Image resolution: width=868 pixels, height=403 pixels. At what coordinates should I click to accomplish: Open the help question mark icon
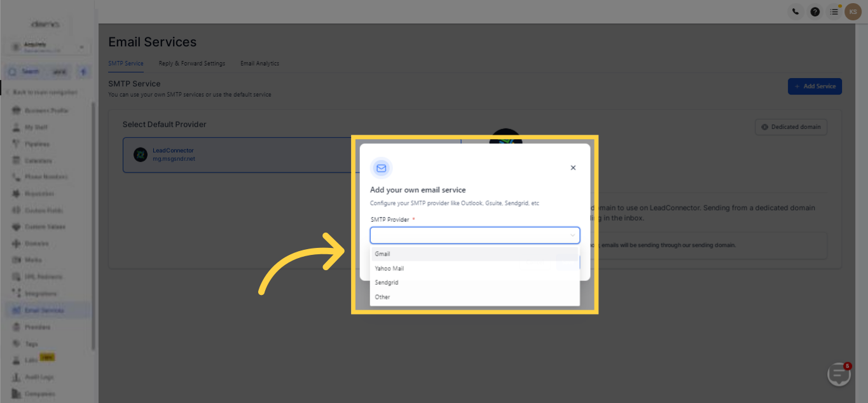(x=815, y=11)
